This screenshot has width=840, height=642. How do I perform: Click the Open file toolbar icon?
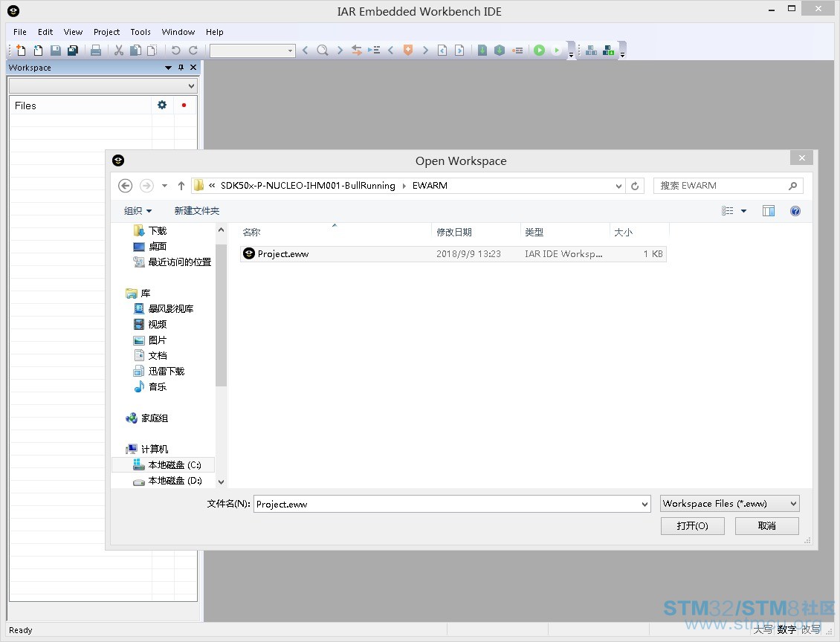click(x=38, y=51)
